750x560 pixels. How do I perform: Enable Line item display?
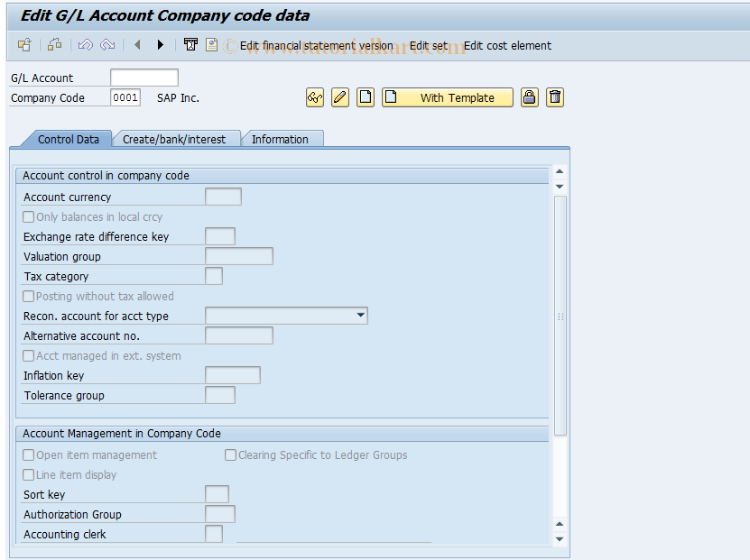coord(28,474)
